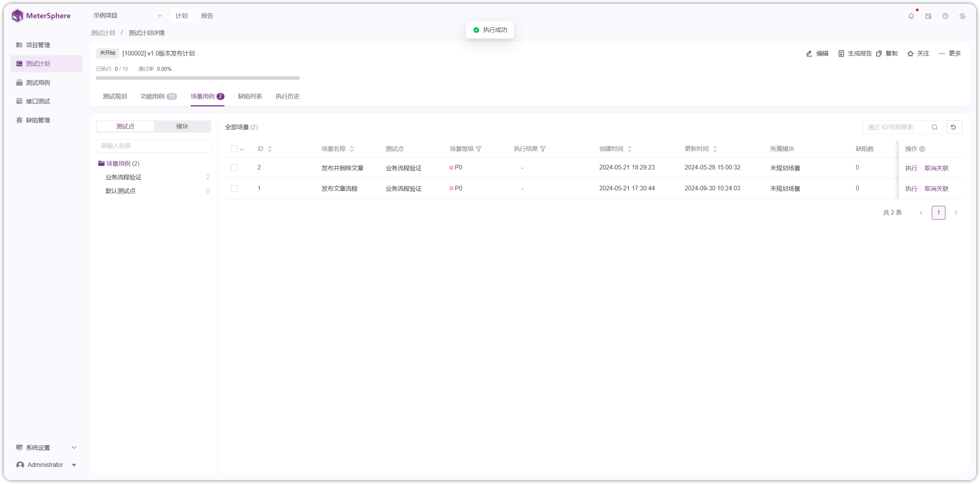Select 业务流程验证 in the tree
The image size is (980, 484).
click(123, 177)
